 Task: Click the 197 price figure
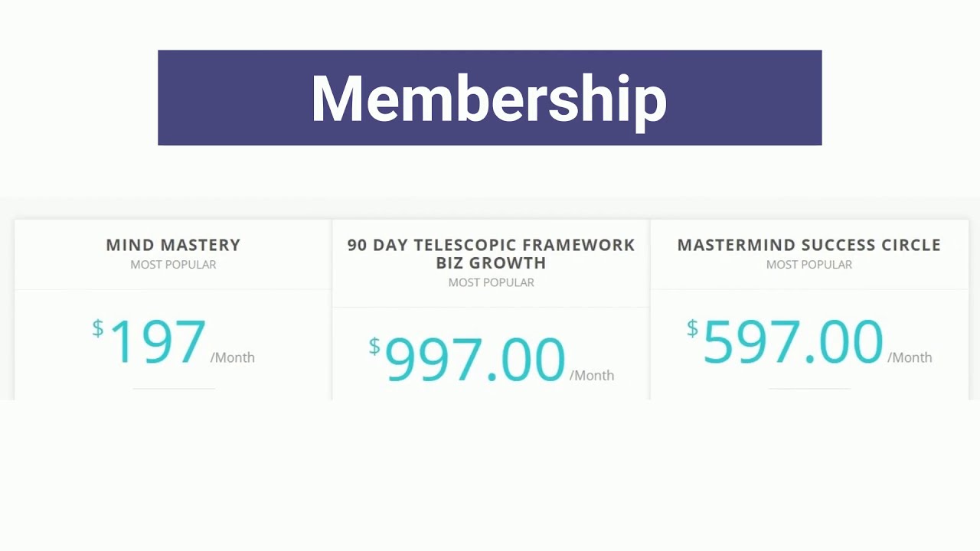[158, 342]
